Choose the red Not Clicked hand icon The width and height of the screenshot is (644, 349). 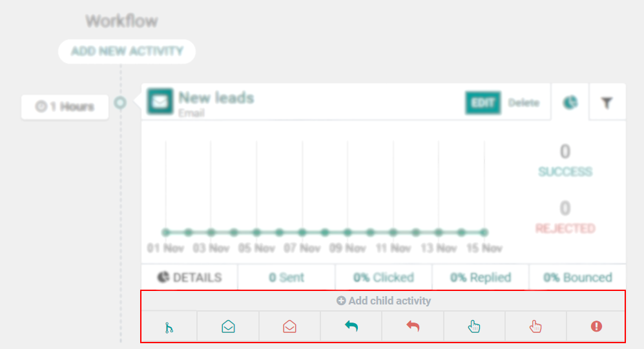[535, 327]
